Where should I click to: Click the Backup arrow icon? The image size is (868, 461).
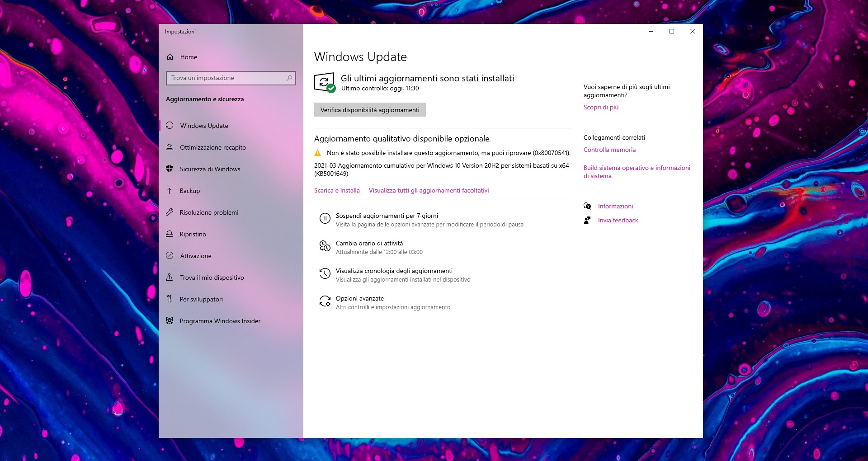pyautogui.click(x=170, y=191)
